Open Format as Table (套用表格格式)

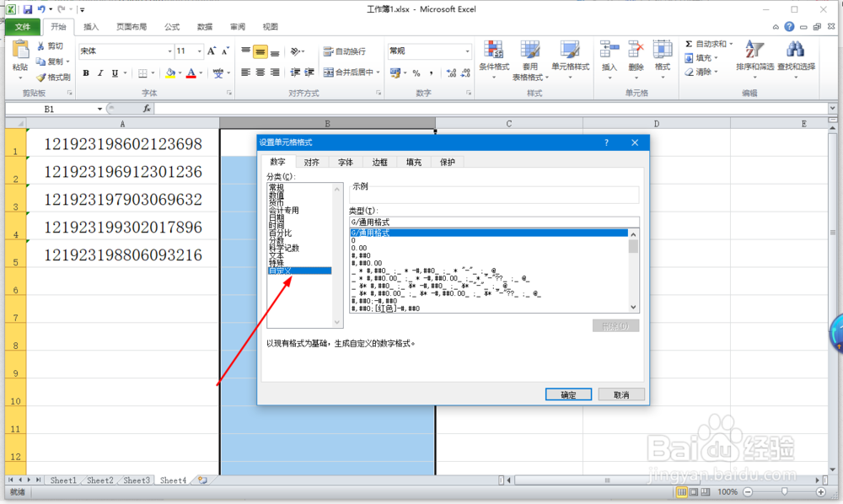tap(530, 60)
